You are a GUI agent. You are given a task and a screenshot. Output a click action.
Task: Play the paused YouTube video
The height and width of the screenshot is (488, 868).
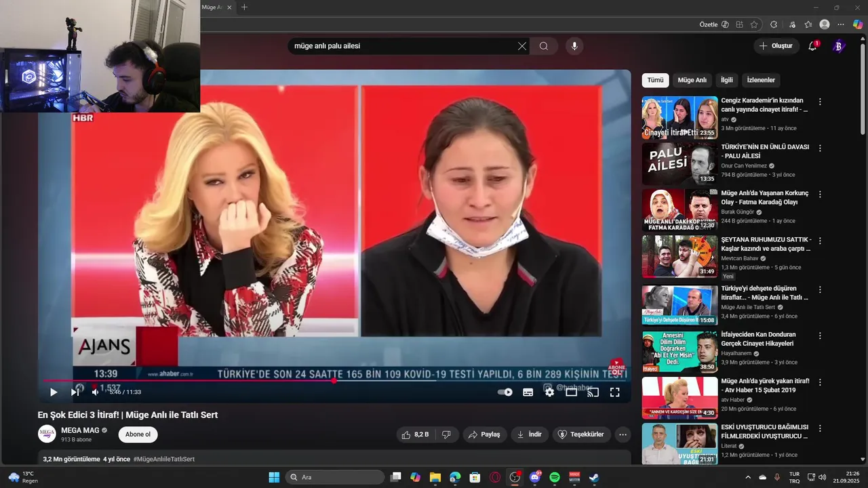click(54, 392)
